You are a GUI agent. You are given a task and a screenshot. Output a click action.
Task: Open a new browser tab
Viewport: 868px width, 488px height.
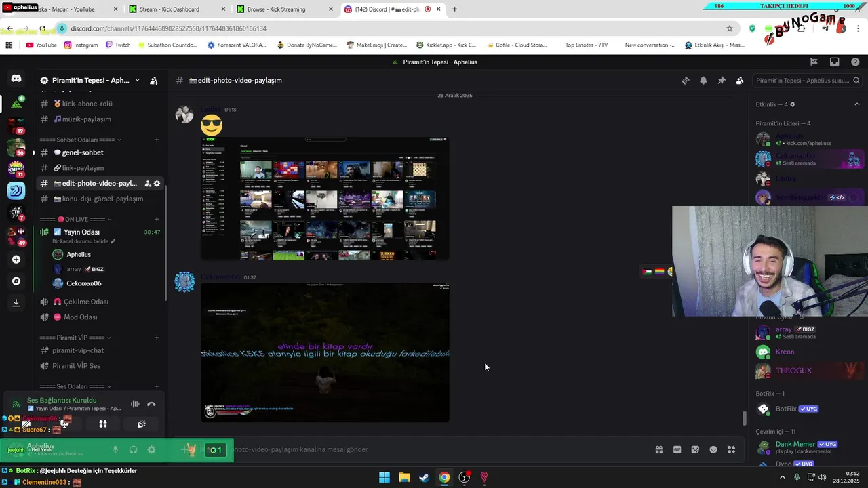point(454,9)
